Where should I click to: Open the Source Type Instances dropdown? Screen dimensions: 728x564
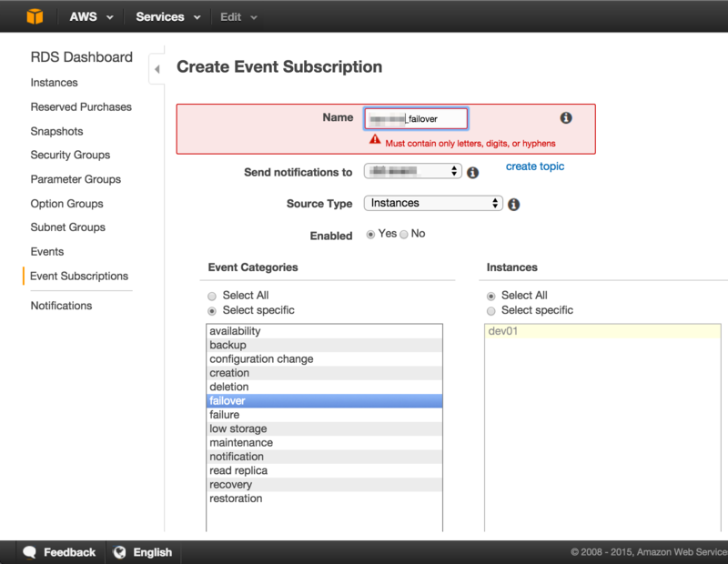(433, 204)
